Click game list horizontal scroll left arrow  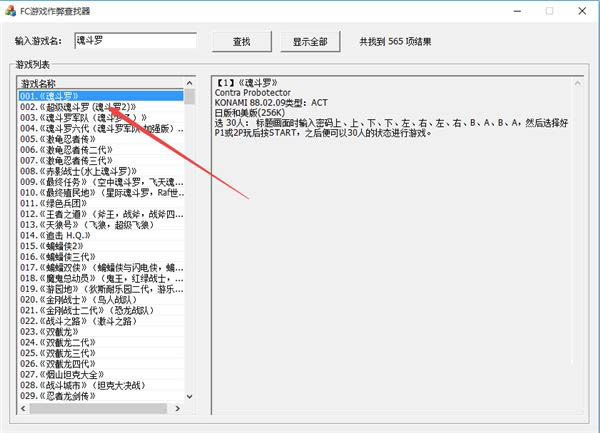23,409
